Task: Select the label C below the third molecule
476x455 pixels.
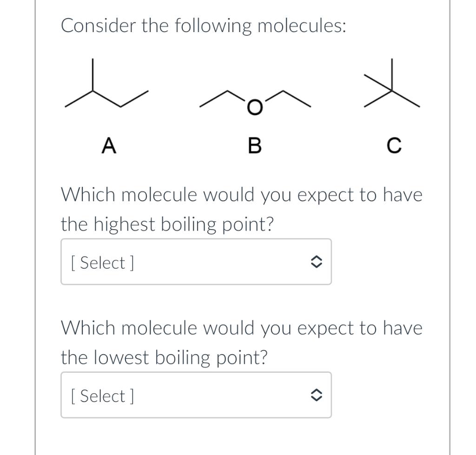Action: pos(394,145)
